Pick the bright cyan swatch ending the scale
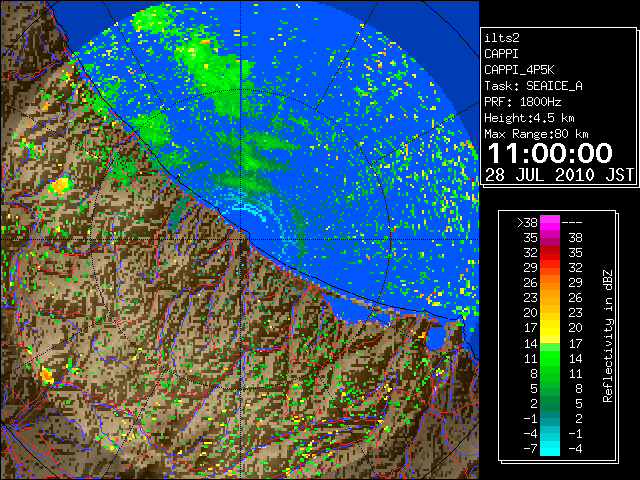 coord(550,448)
